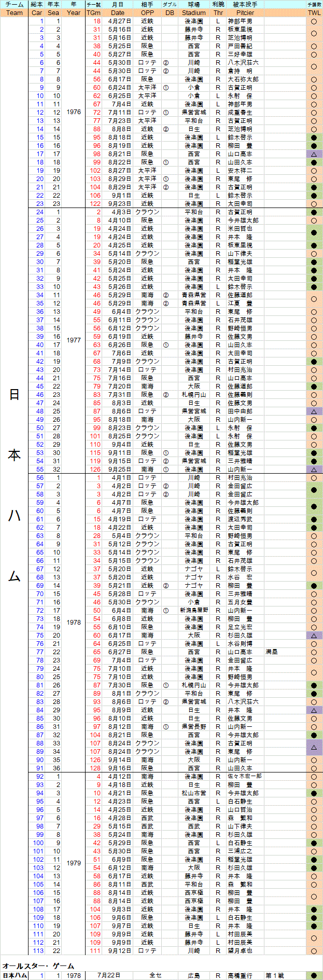
Task: Select pitcher cell 戸田善紀
Action: 245,46
